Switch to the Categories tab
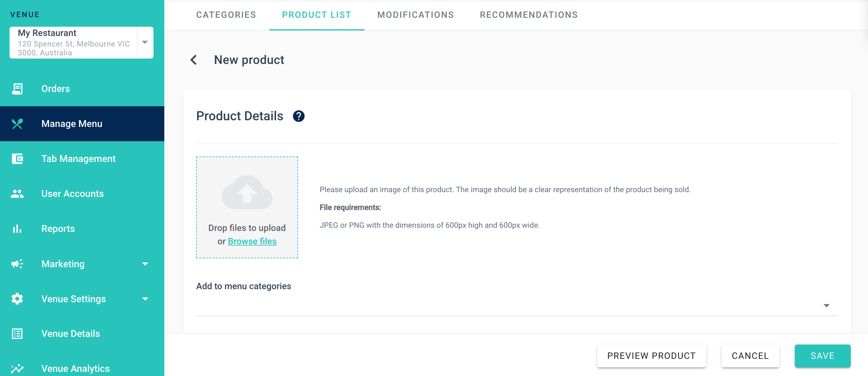Image resolution: width=868 pixels, height=376 pixels. (226, 15)
